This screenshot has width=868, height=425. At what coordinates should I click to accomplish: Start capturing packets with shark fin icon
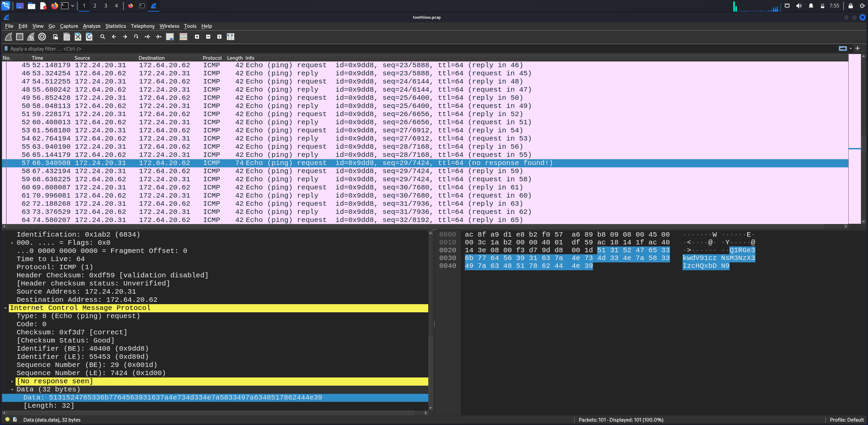tap(8, 37)
